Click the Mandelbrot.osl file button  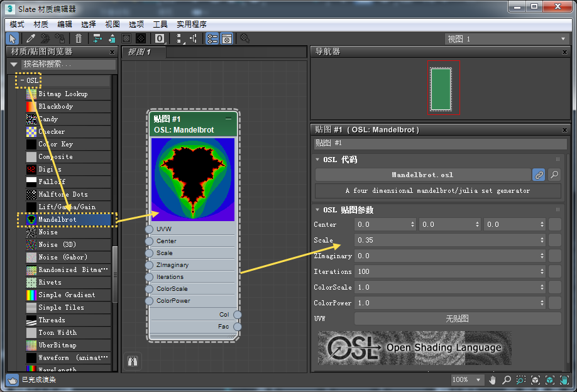423,175
